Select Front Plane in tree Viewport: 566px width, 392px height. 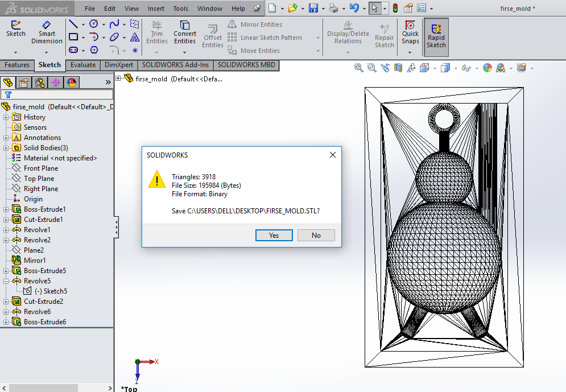point(41,168)
